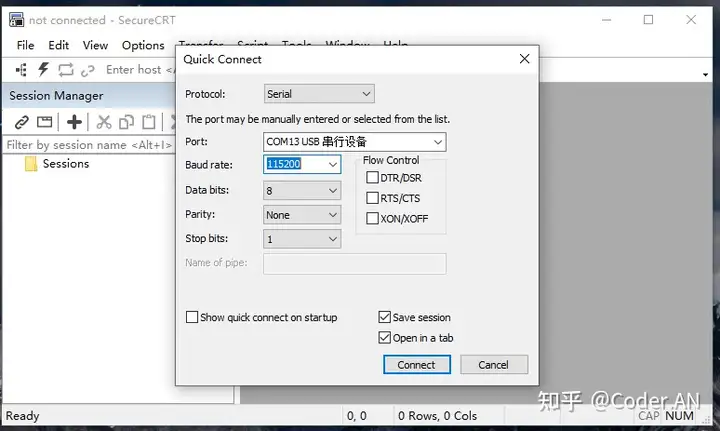
Task: Click the Cancel button
Action: 494,365
